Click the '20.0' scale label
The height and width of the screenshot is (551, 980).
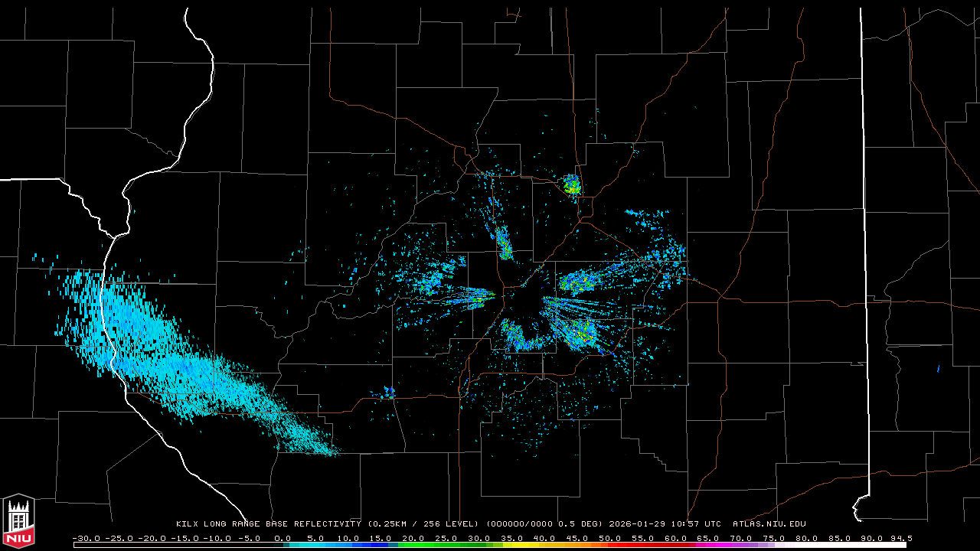point(413,538)
